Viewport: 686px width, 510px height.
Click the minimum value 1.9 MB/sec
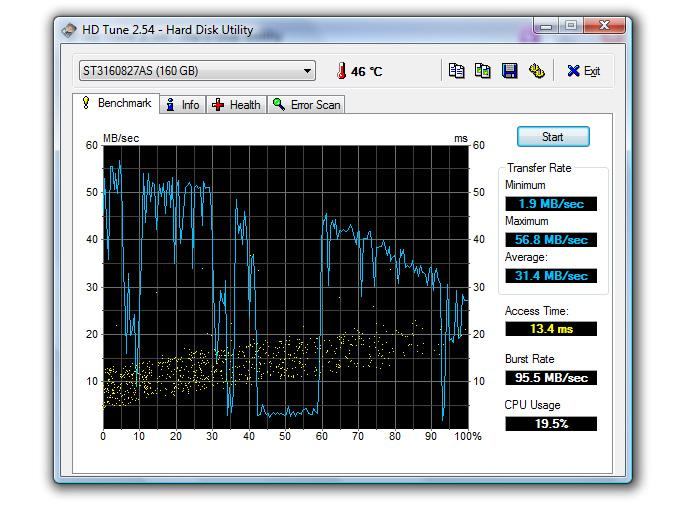pos(551,204)
